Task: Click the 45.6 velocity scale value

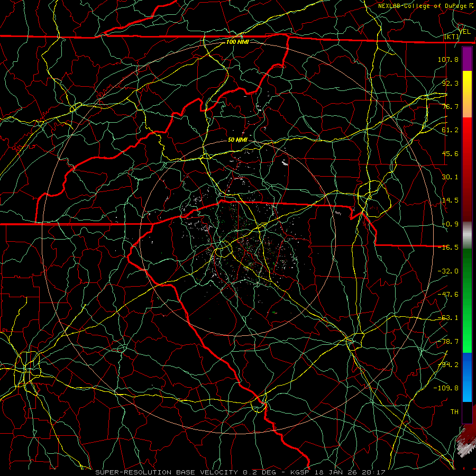Action: pyautogui.click(x=450, y=153)
